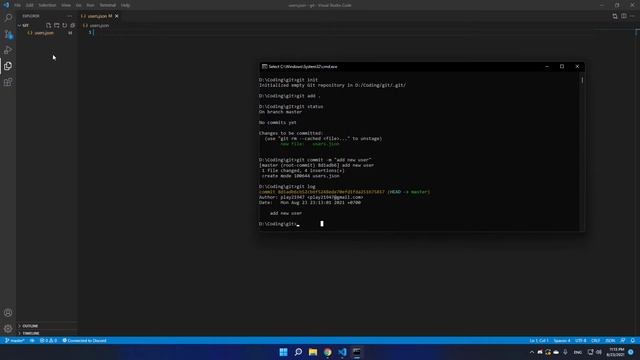Open the Go menu
The width and height of the screenshot is (640, 360).
pyautogui.click(x=78, y=5)
